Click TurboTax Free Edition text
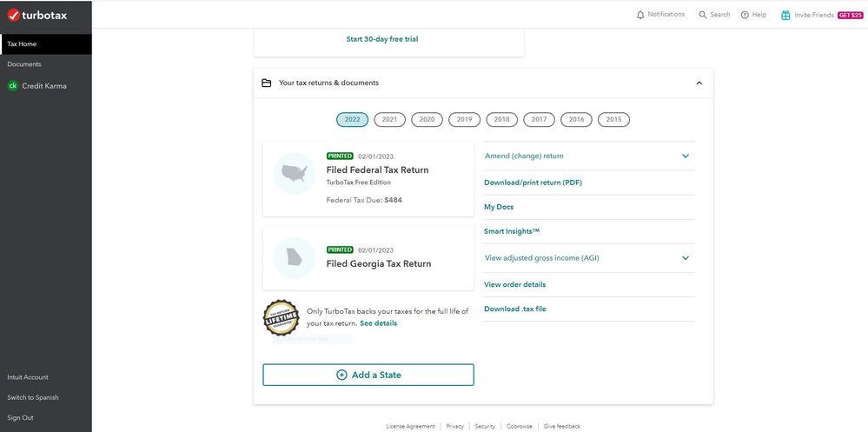This screenshot has height=432, width=868. coord(358,183)
